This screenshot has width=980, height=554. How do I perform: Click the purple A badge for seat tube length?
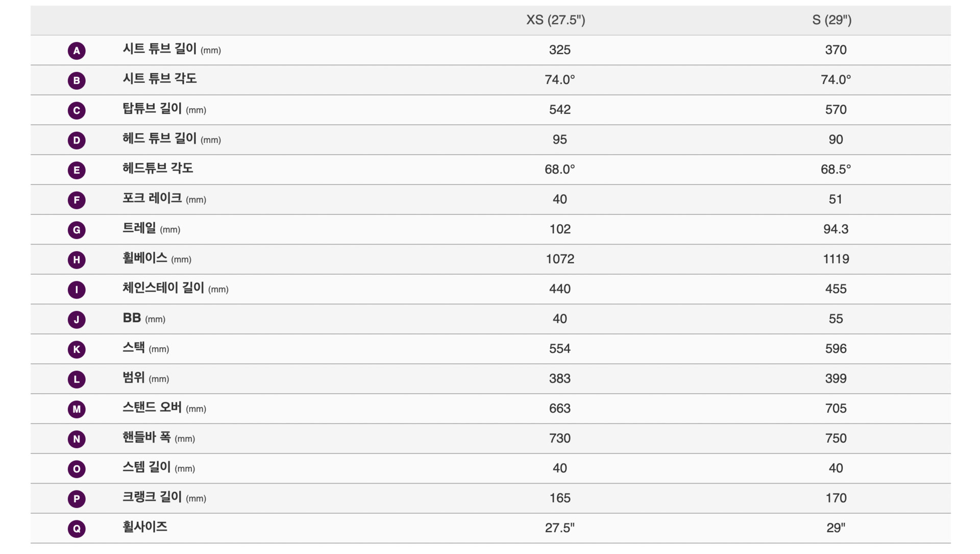pyautogui.click(x=77, y=51)
